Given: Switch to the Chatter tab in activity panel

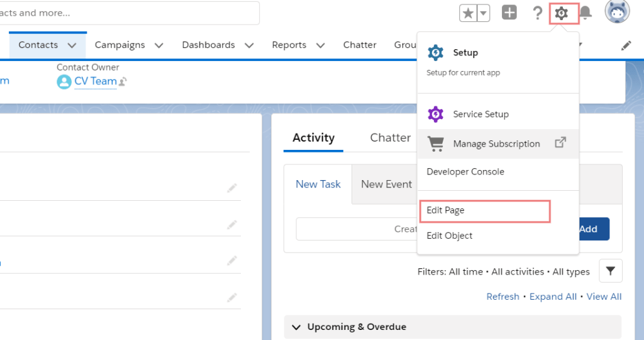Looking at the screenshot, I should tap(391, 138).
